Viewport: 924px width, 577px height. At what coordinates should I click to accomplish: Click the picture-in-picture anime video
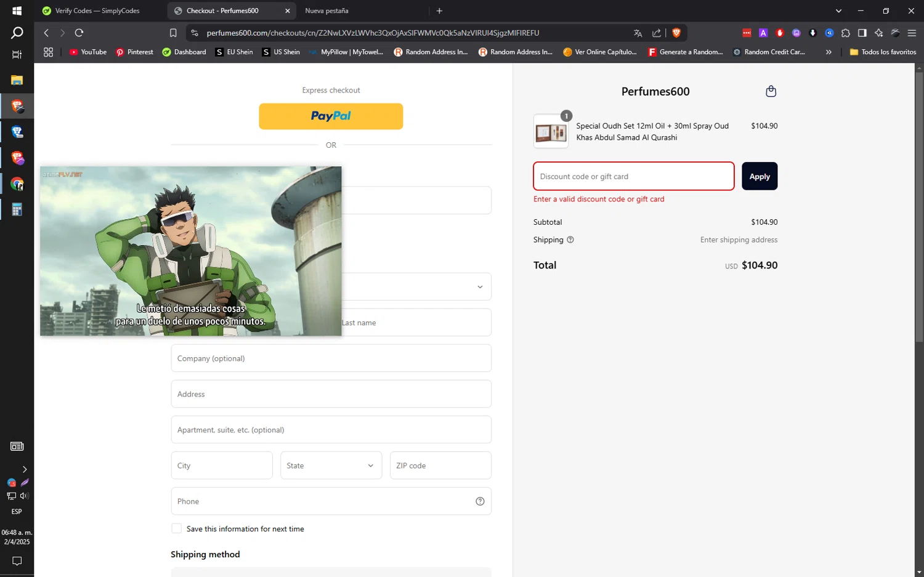point(190,251)
